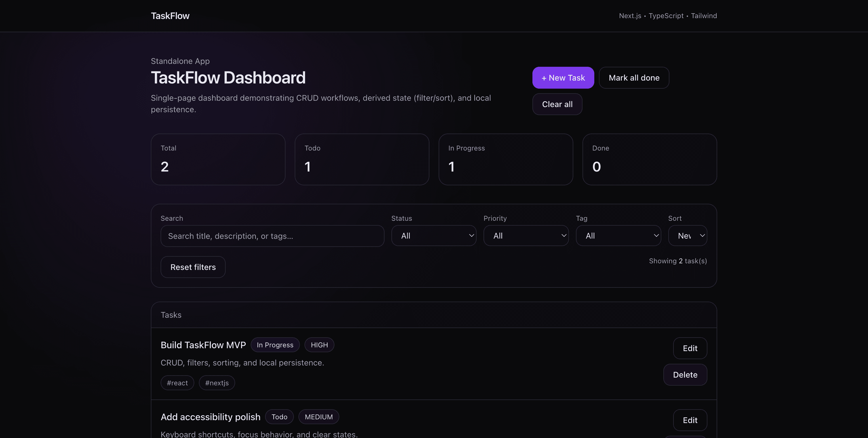
Task: Click the Mark all done button
Action: pyautogui.click(x=634, y=77)
